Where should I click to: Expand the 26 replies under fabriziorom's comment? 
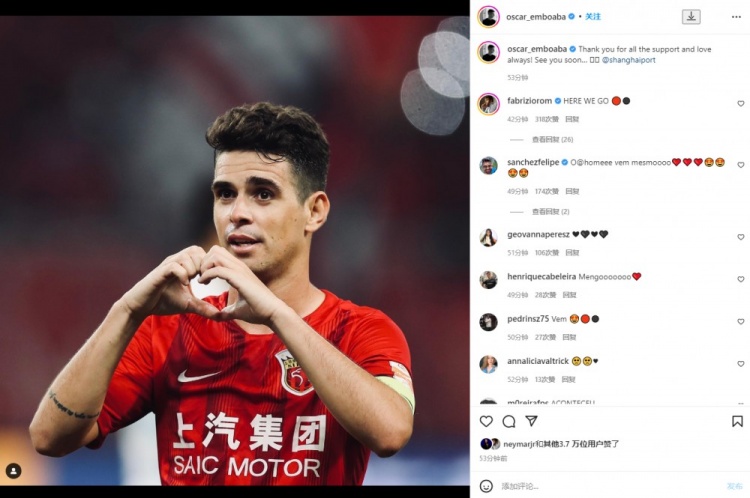tap(552, 140)
